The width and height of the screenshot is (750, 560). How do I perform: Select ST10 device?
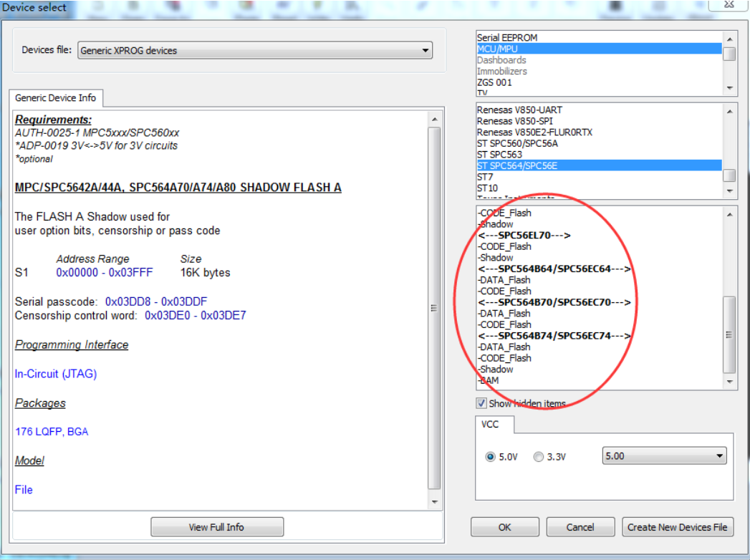(599, 188)
